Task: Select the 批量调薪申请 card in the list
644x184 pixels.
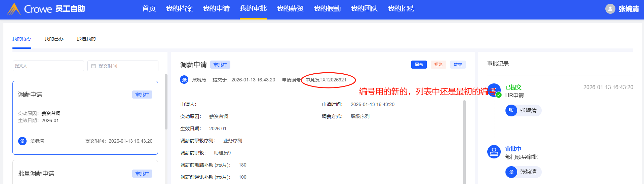Action: pos(85,172)
